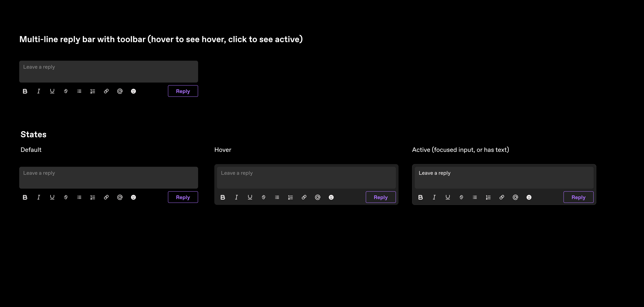This screenshot has height=307, width=644.
Task: Toggle Bold icon in Hover toolbar
Action: 223,197
